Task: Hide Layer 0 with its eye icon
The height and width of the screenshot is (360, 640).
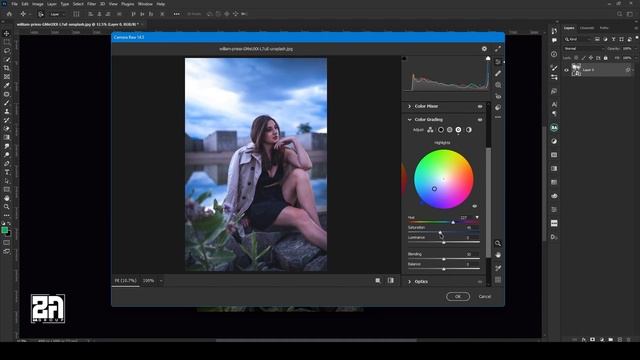Action: [x=566, y=70]
